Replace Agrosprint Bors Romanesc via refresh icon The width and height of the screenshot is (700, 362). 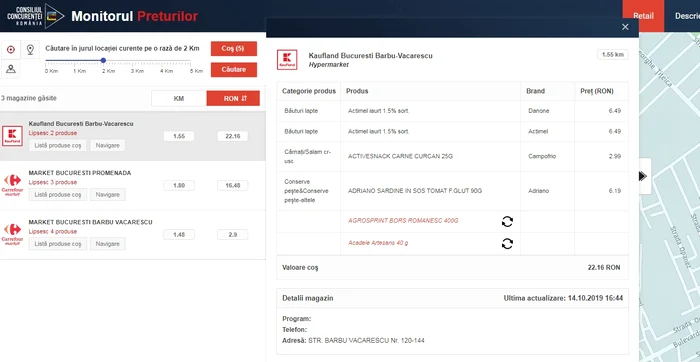[507, 221]
